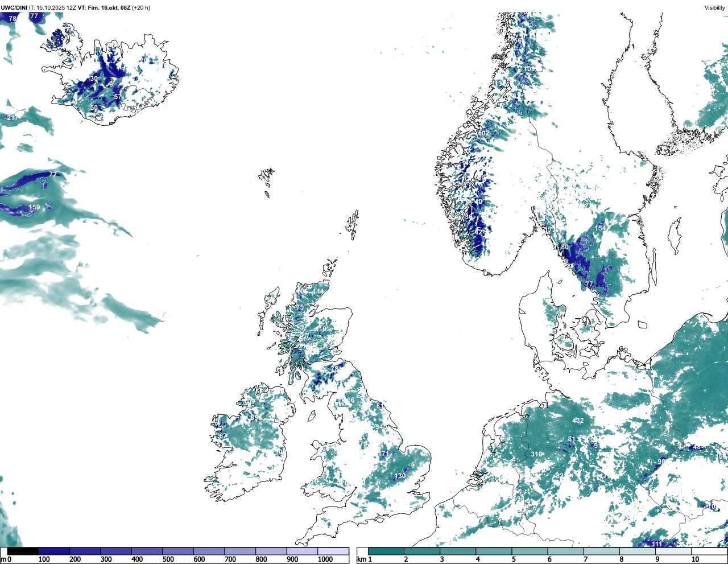
Task: Click the 'km 1' scale start label
Action: [x=365, y=559]
